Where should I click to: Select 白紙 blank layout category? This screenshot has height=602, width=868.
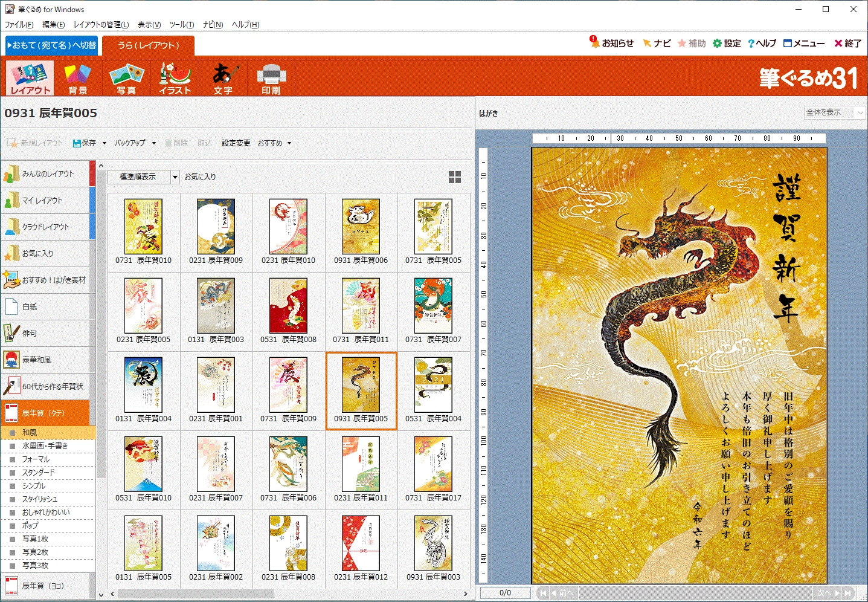click(x=48, y=307)
